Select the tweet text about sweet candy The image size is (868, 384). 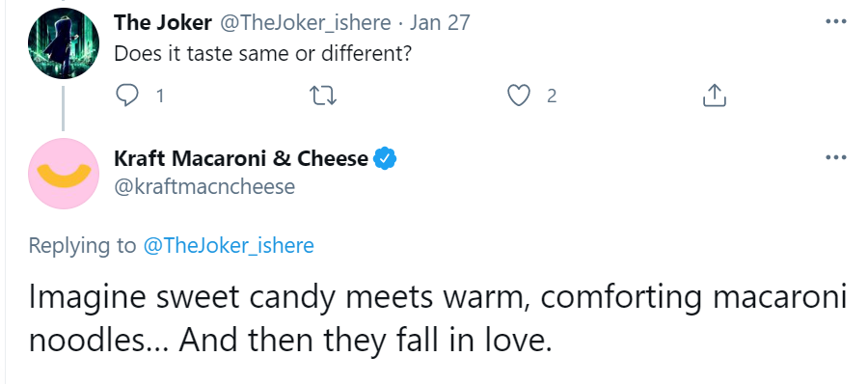pyautogui.click(x=437, y=319)
